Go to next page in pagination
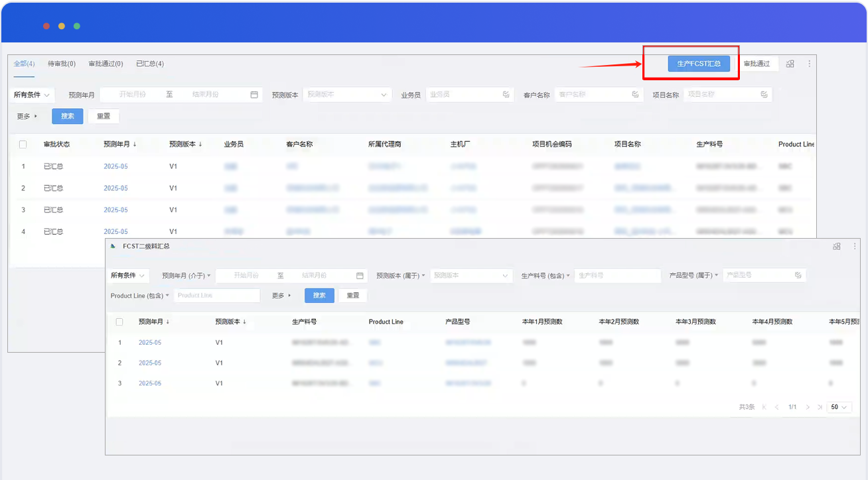The width and height of the screenshot is (868, 480). (808, 407)
